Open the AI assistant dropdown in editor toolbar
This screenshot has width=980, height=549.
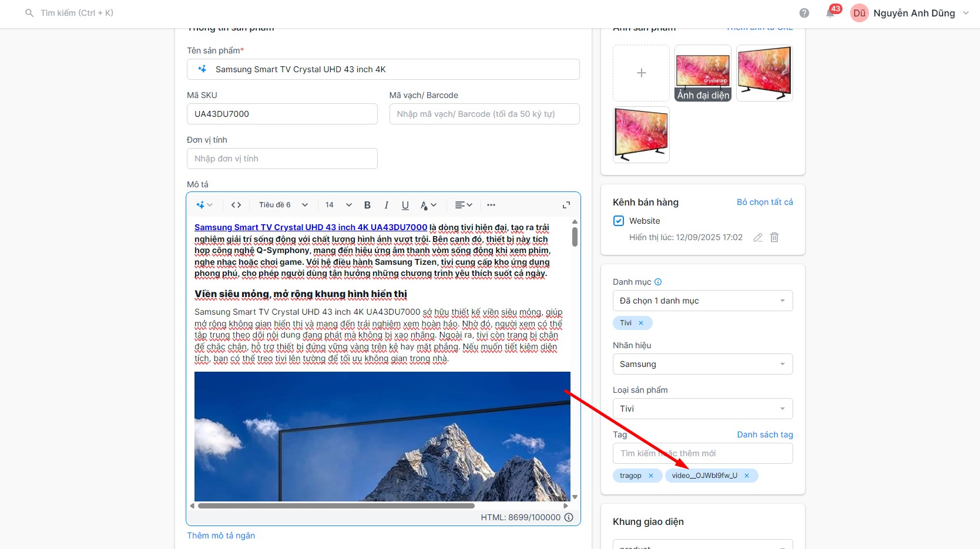204,205
